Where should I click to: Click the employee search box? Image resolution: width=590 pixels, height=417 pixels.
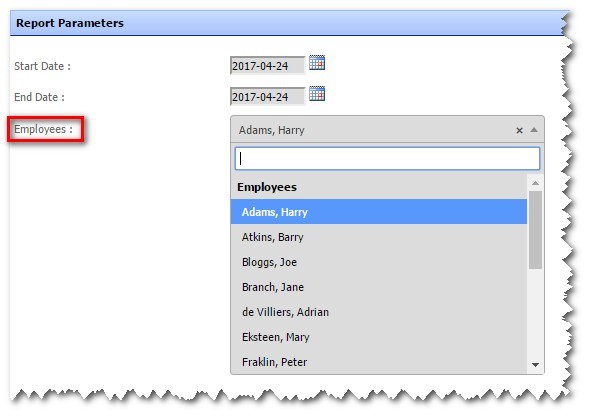pos(387,158)
